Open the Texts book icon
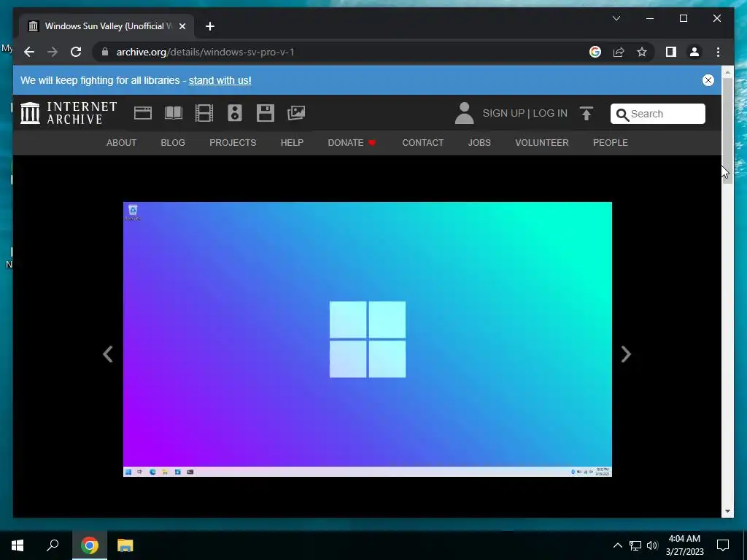This screenshot has height=560, width=747. [174, 113]
